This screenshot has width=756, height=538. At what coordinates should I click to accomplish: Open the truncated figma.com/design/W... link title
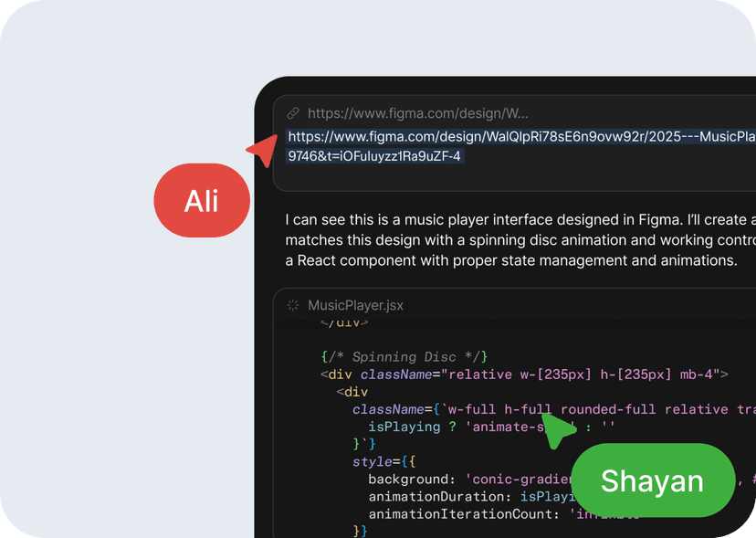click(x=417, y=114)
